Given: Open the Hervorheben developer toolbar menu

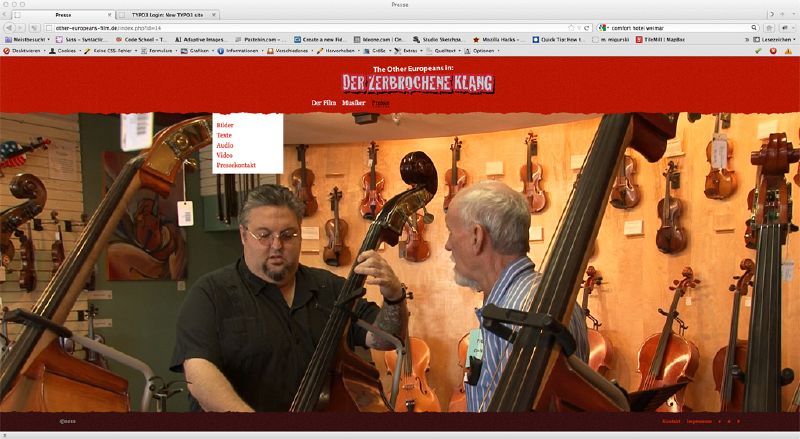Looking at the screenshot, I should 338,51.
